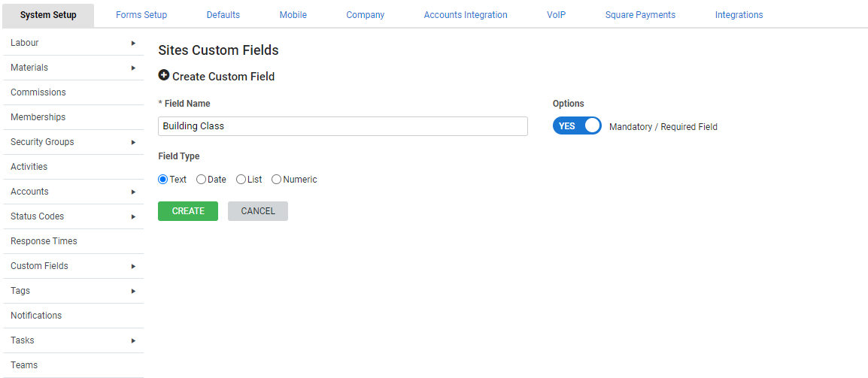Click into the Field Name input box
868x378 pixels.
click(x=343, y=126)
